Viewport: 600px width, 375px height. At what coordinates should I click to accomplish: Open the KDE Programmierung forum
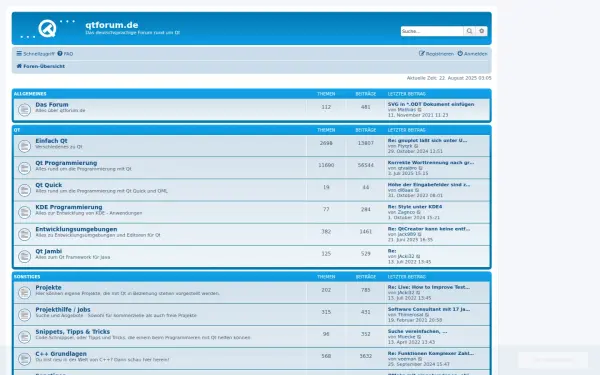[x=69, y=207]
